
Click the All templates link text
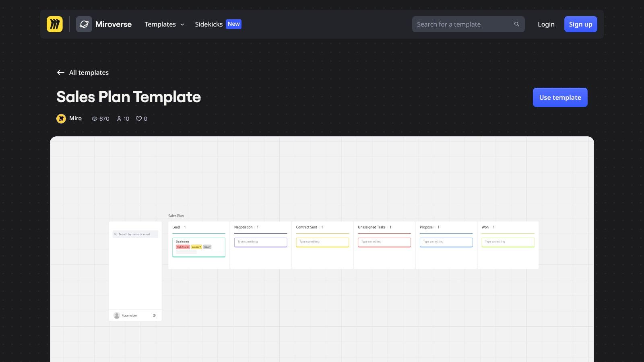[x=89, y=72]
